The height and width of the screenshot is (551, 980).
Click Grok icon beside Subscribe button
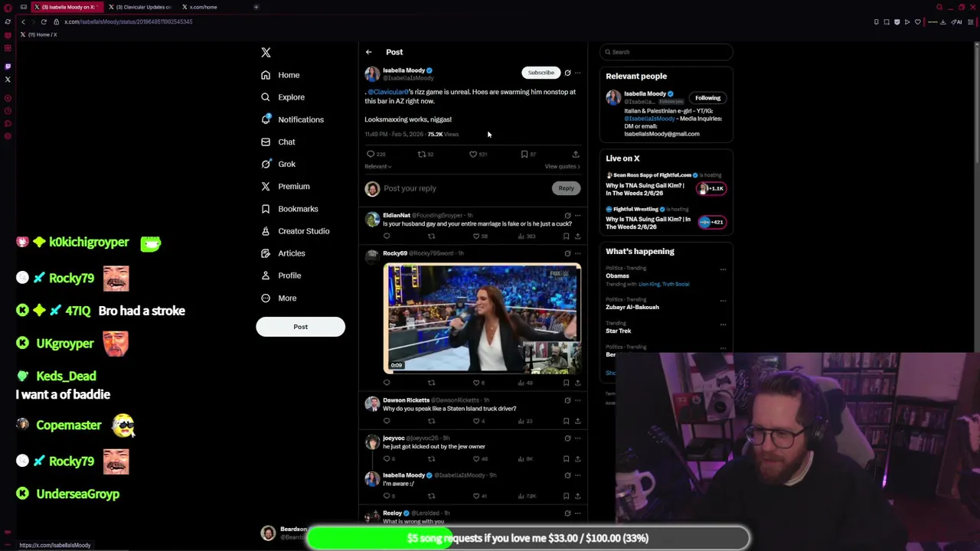567,73
